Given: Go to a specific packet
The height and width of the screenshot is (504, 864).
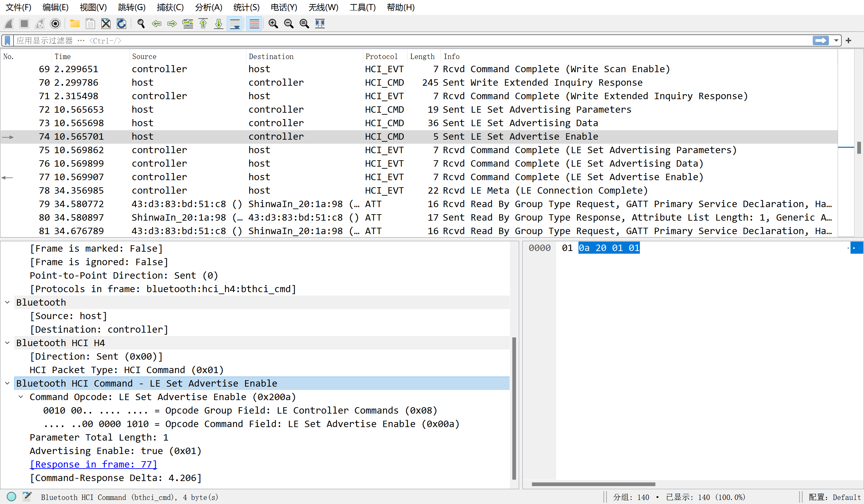Looking at the screenshot, I should pos(188,24).
